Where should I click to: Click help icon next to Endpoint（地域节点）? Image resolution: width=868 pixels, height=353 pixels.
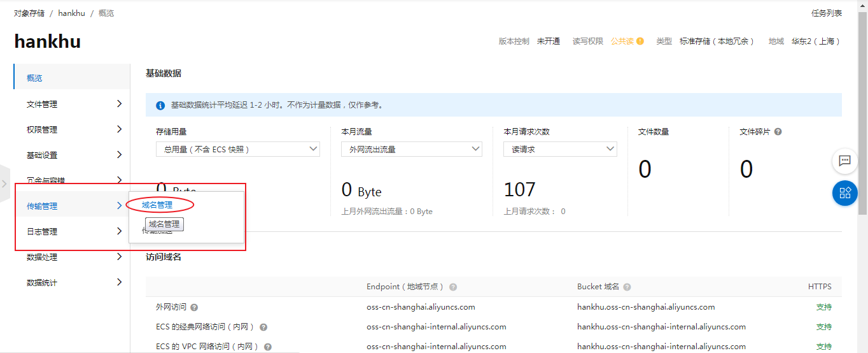coord(453,287)
